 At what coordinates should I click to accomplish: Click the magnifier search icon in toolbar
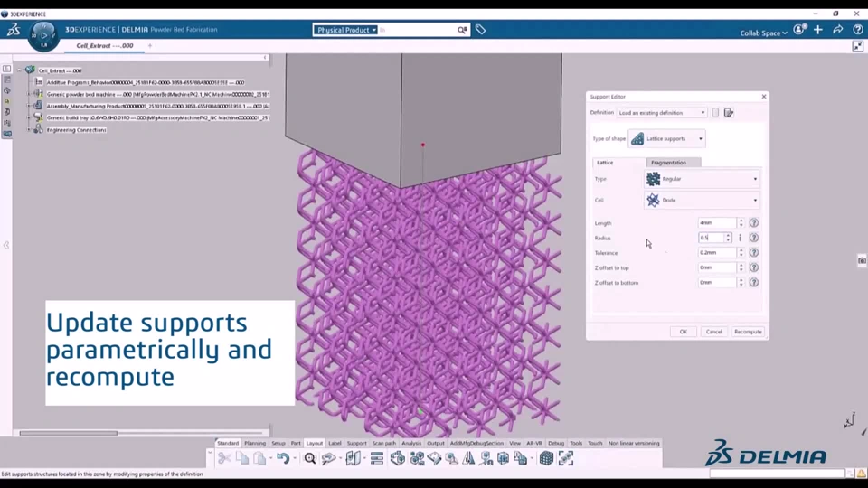[x=310, y=458]
